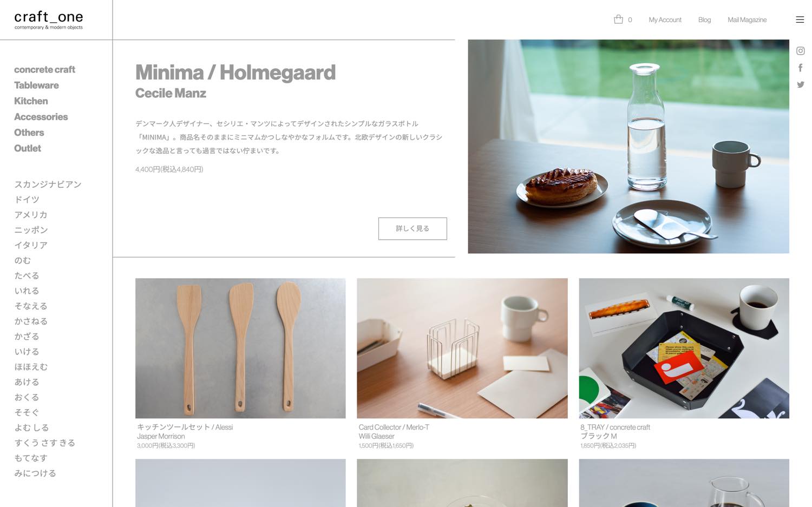Open the Card Collector Merlo-T product image
This screenshot has width=812, height=507.
(x=462, y=348)
